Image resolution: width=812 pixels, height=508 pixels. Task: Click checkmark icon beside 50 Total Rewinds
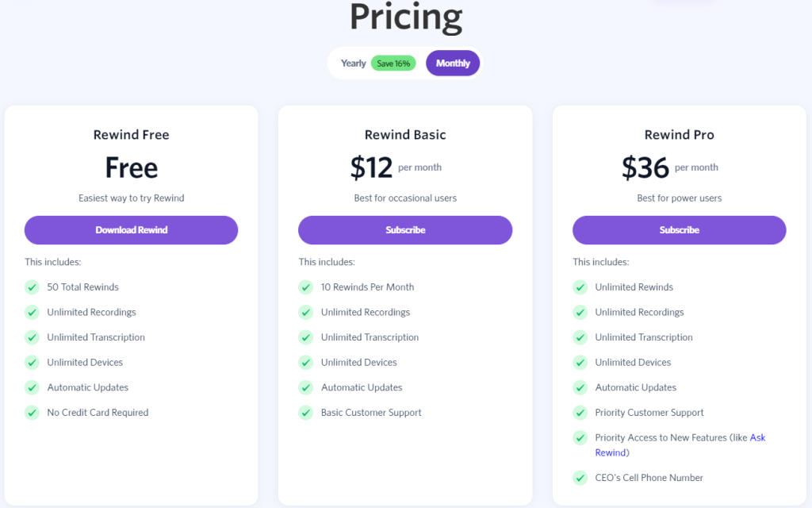coord(32,287)
